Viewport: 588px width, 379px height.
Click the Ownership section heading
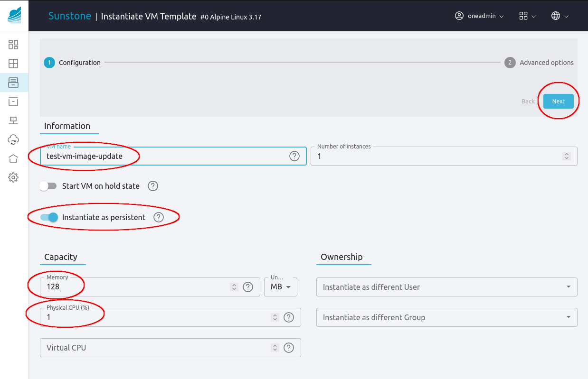[341, 257]
